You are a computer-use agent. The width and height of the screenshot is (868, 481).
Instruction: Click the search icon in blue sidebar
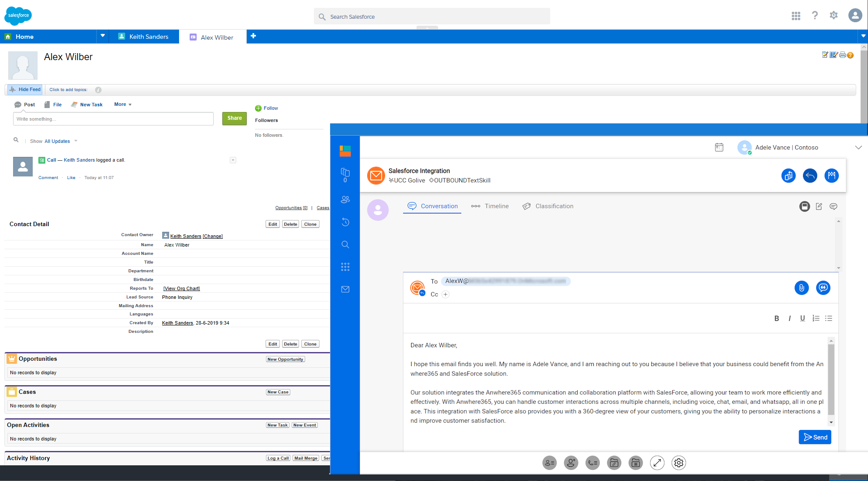[x=345, y=244]
